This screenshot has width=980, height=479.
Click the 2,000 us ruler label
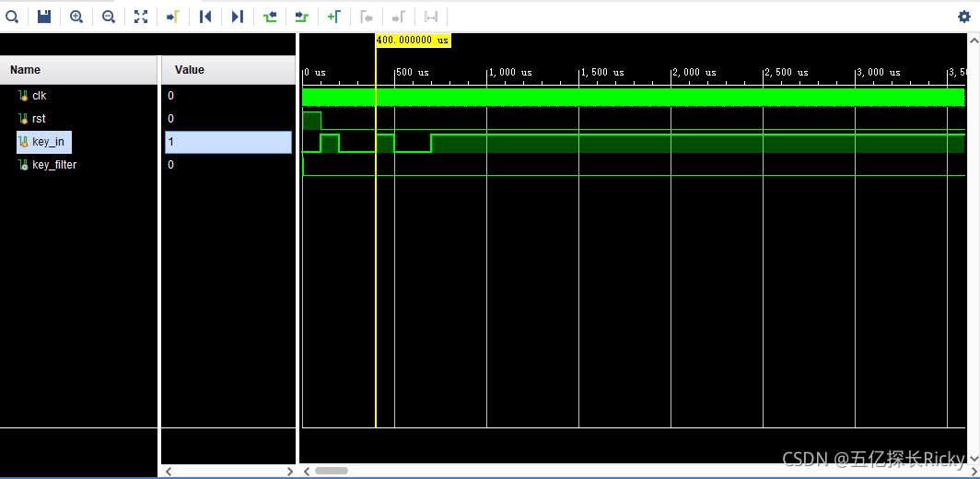pos(695,73)
